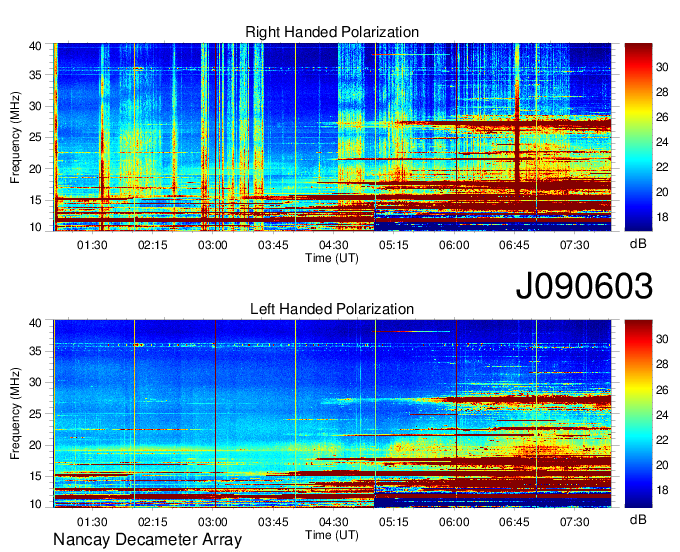Click the 07:30 tick under Right Handed plot
This screenshot has height=552, width=680.
point(574,245)
